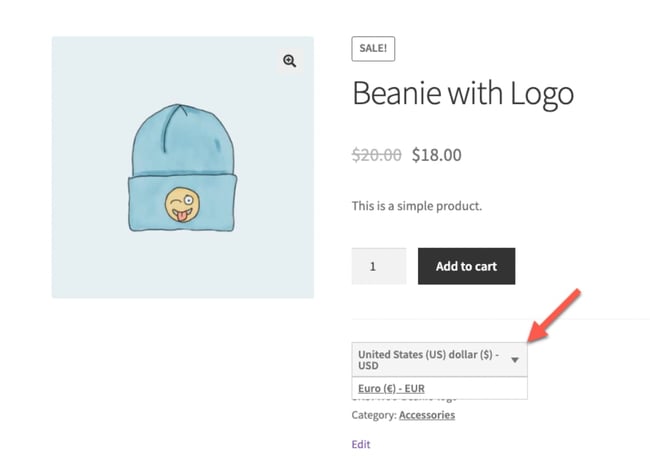The image size is (650, 463).
Task: Click the red annotation arrow
Action: click(x=556, y=317)
